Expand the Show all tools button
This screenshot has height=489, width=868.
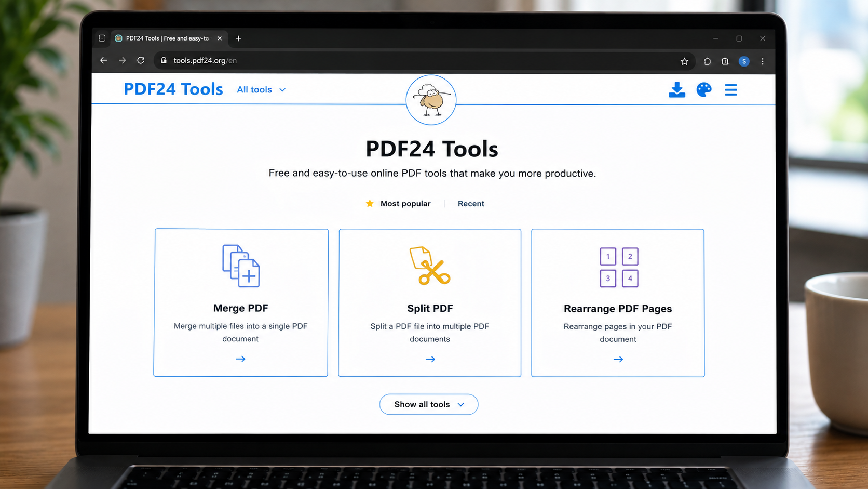(x=429, y=404)
